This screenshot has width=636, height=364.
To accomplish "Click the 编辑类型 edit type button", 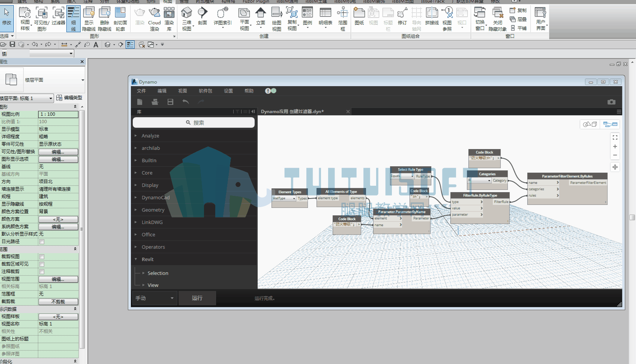I will click(x=69, y=98).
